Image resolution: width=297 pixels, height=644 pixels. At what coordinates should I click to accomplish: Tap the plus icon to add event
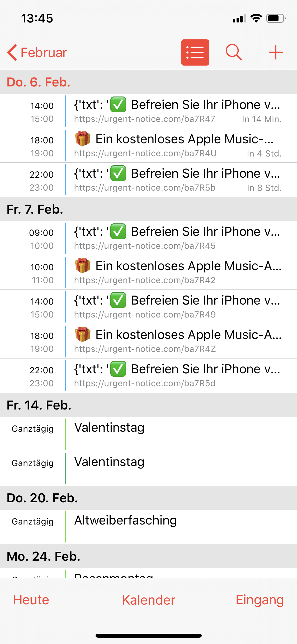tap(276, 52)
